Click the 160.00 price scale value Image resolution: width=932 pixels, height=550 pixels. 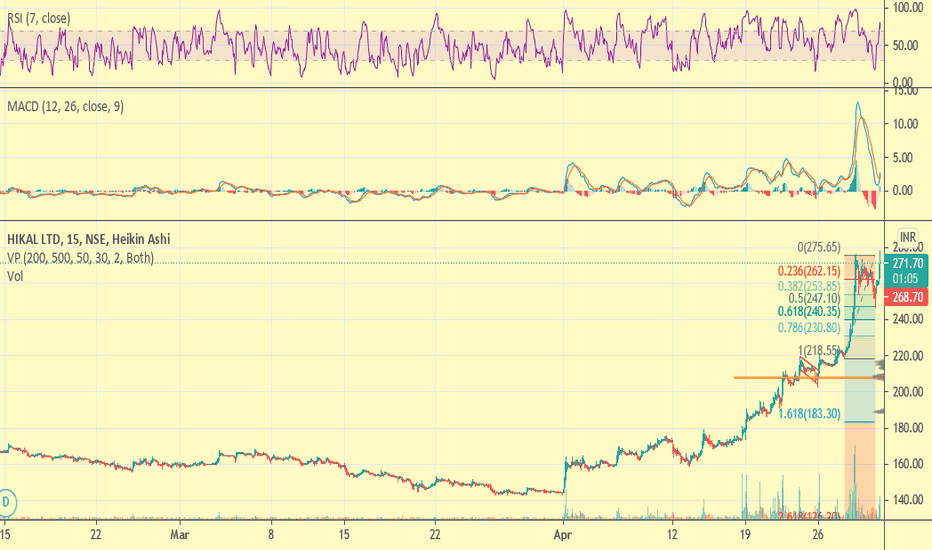908,464
